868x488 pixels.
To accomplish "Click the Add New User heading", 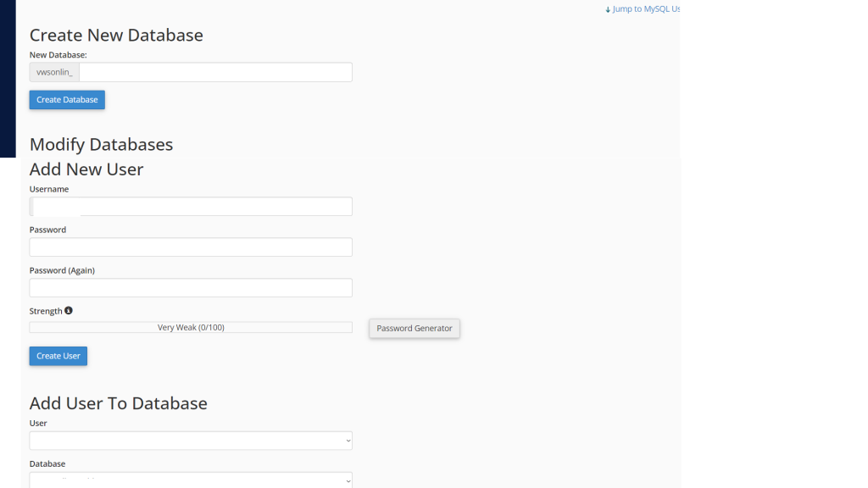I will [86, 169].
